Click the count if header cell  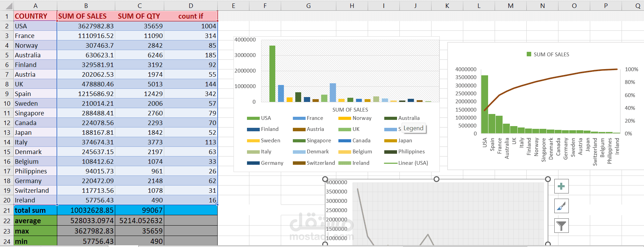tap(191, 16)
